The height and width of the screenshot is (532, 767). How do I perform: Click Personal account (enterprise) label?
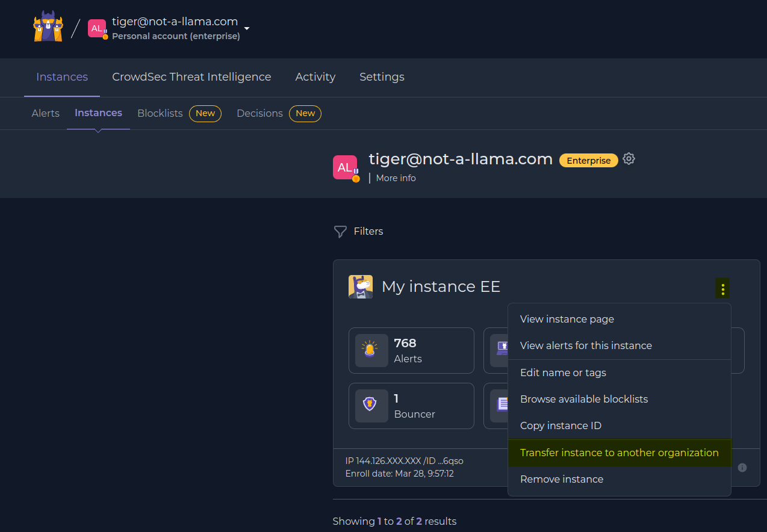pos(176,36)
